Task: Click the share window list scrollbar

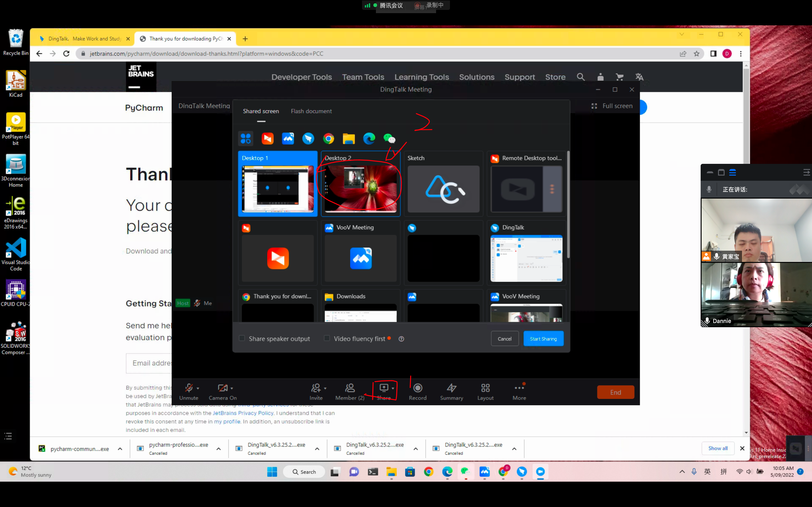Action: pos(568,204)
